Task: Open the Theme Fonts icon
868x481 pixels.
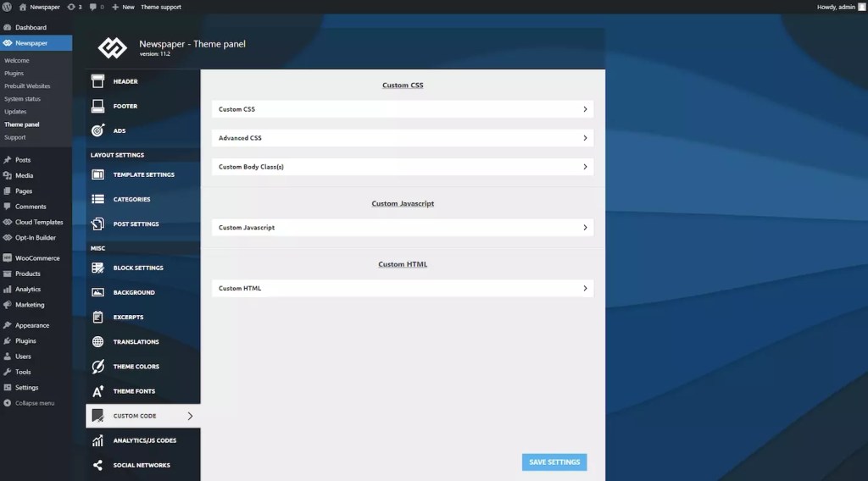Action: tap(97, 391)
